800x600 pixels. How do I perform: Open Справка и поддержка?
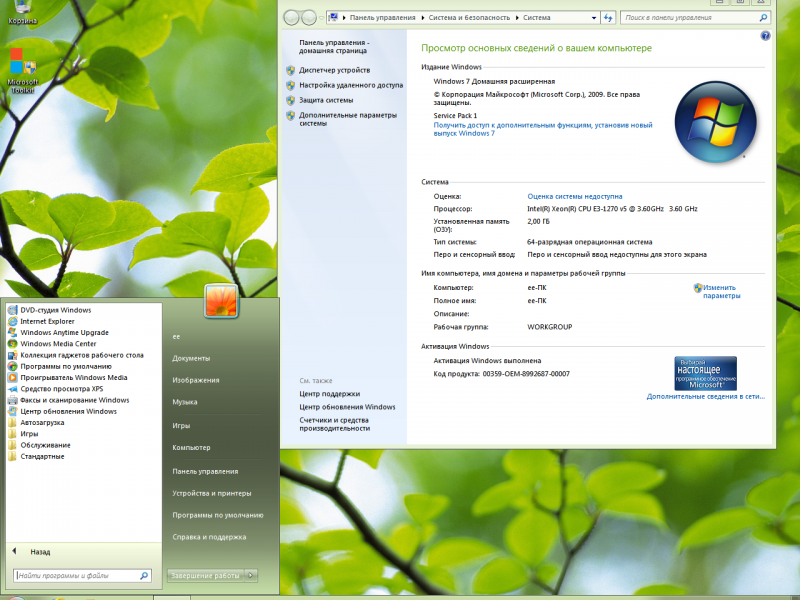[x=209, y=537]
